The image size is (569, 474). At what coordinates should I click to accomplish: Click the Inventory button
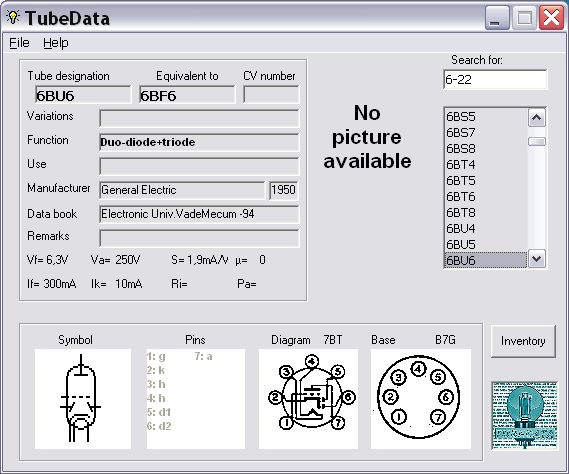(523, 341)
